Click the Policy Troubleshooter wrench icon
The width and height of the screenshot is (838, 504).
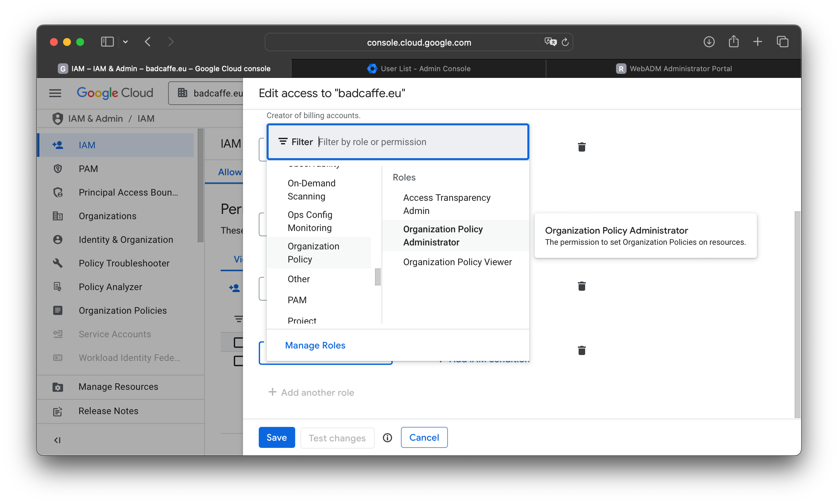tap(58, 263)
